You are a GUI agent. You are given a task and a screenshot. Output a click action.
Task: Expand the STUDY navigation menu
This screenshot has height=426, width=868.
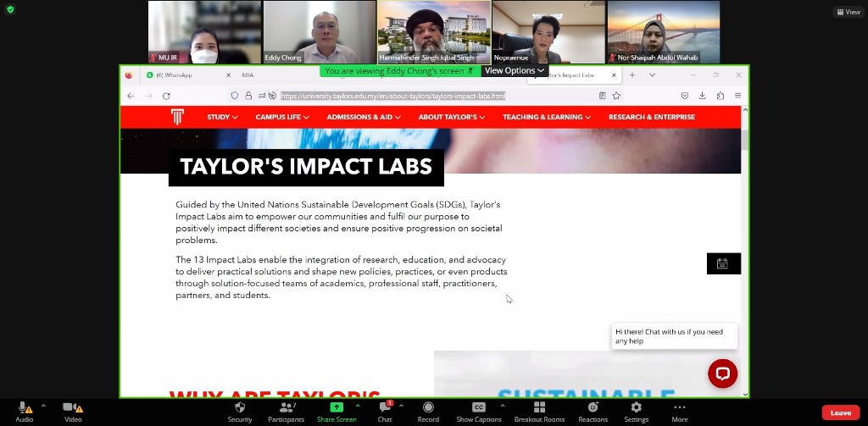[x=222, y=117]
